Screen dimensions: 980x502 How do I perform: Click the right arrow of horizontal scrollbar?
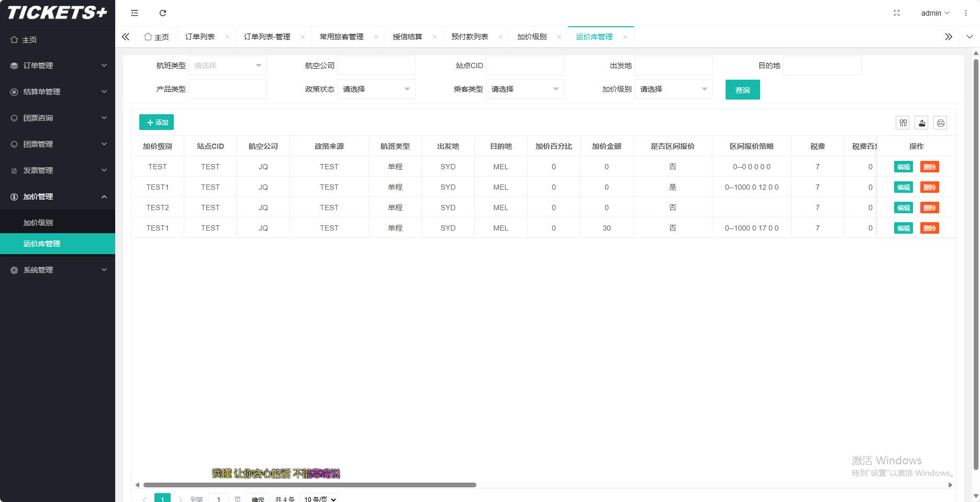tap(950, 485)
